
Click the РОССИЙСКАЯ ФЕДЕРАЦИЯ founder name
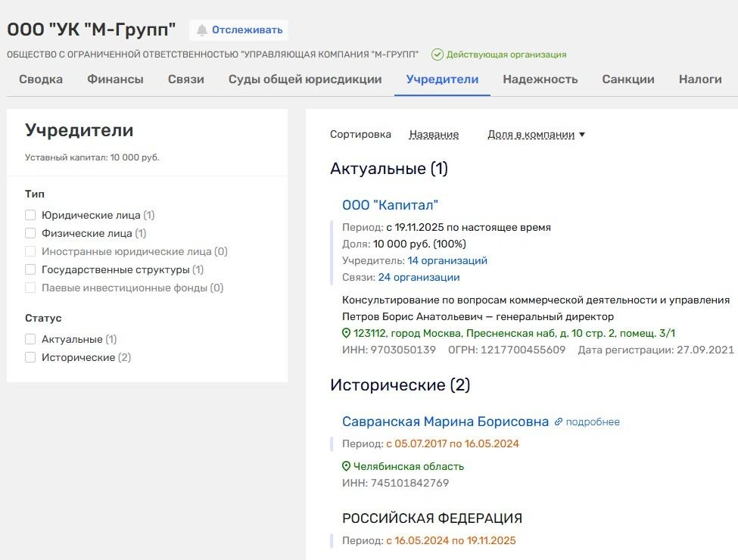pos(432,518)
